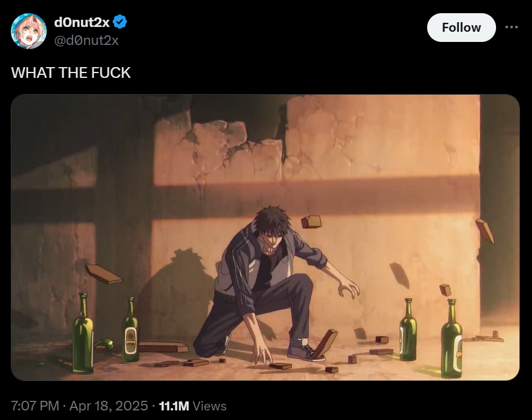Viewport: 532px width, 420px height.
Task: Click the unlabeled bottle left of the rightmost bottle
Action: pos(408,331)
